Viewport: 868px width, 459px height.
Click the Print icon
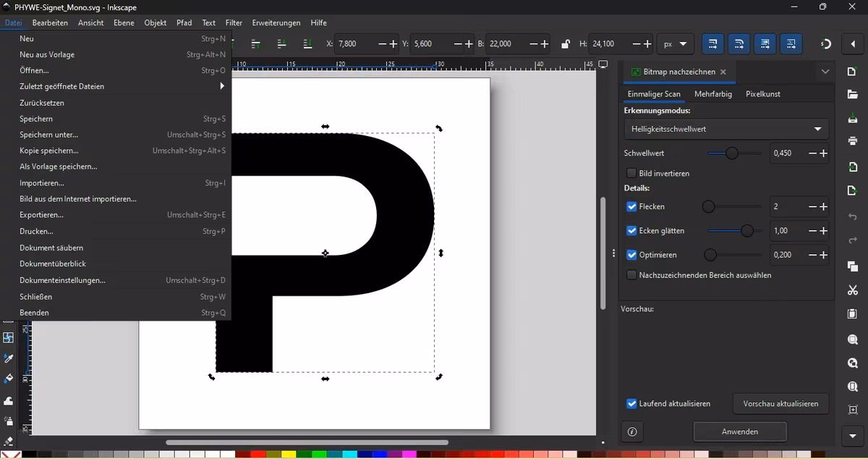tap(853, 141)
